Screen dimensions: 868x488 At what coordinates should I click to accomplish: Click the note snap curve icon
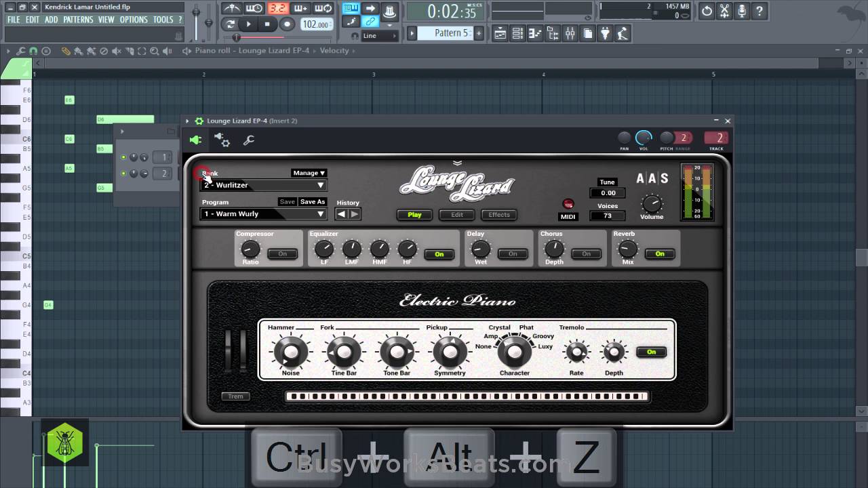pos(351,22)
